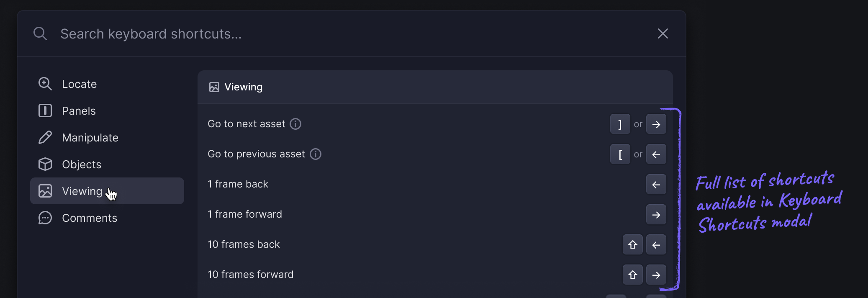Select the Viewing image icon in sidebar
Image resolution: width=868 pixels, height=298 pixels.
[x=45, y=191]
